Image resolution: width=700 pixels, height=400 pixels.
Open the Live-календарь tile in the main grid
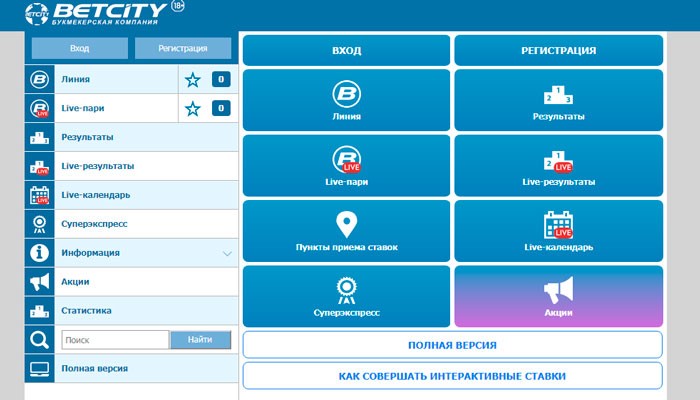pos(558,231)
